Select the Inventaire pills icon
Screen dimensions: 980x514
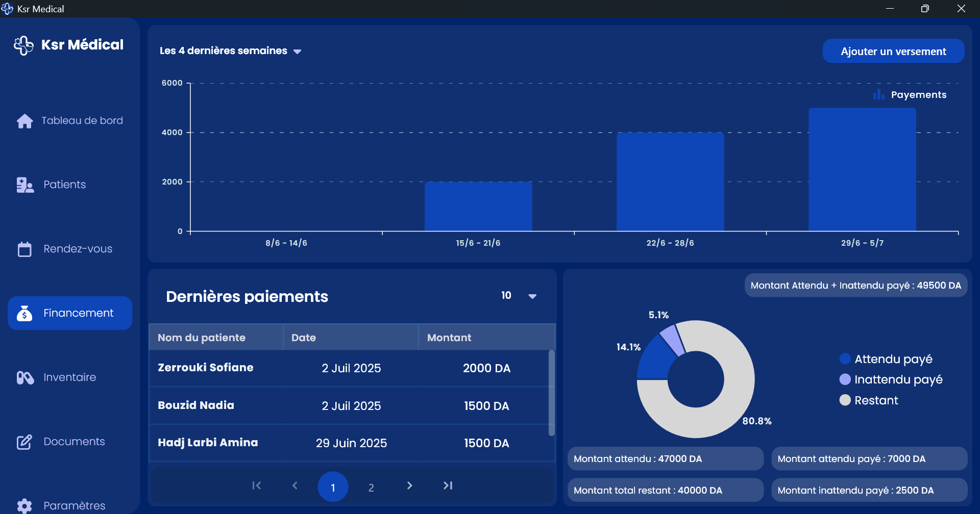point(24,377)
